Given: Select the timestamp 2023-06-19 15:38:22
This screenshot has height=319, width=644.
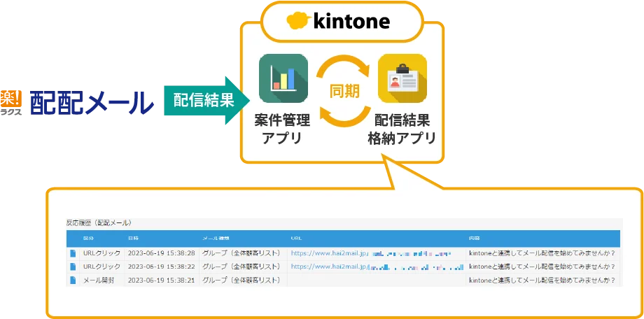Looking at the screenshot, I should (162, 267).
